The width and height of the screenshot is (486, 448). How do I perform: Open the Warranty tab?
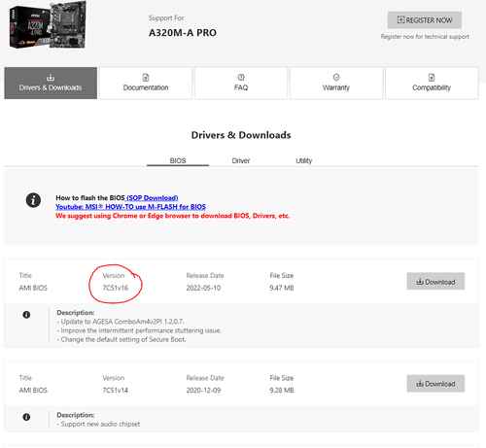[x=336, y=83]
